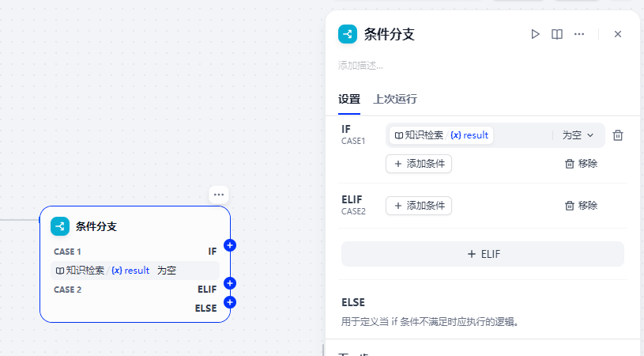Click the ELSE branch plus connector

tap(230, 302)
